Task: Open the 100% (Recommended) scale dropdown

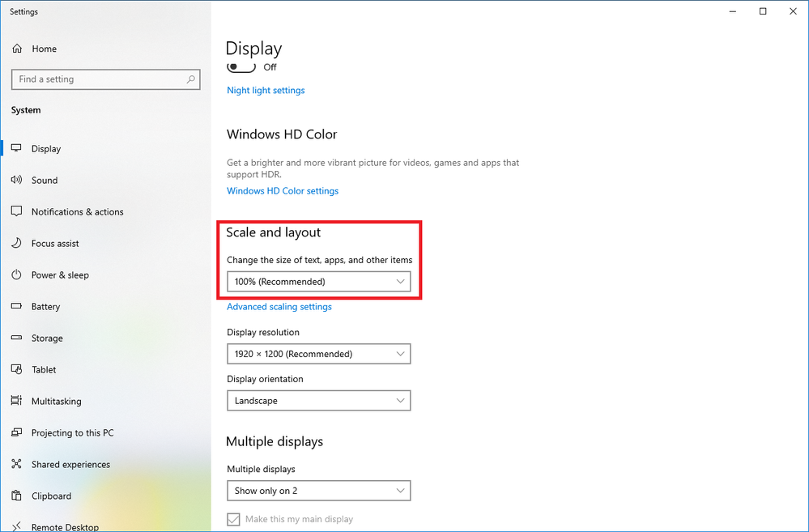Action: tap(319, 282)
